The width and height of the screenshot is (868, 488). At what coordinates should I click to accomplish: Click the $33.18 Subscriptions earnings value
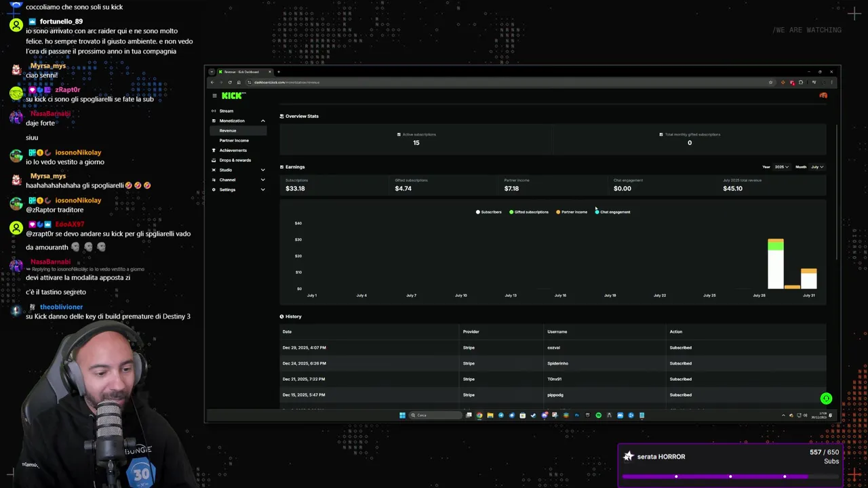pos(295,188)
